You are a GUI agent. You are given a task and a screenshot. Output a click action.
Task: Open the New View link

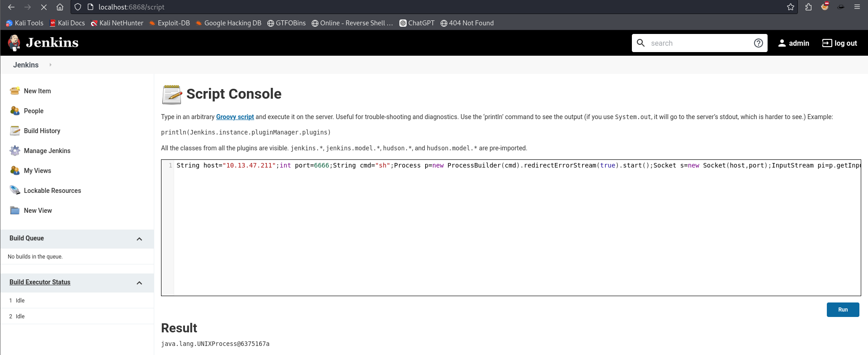38,211
